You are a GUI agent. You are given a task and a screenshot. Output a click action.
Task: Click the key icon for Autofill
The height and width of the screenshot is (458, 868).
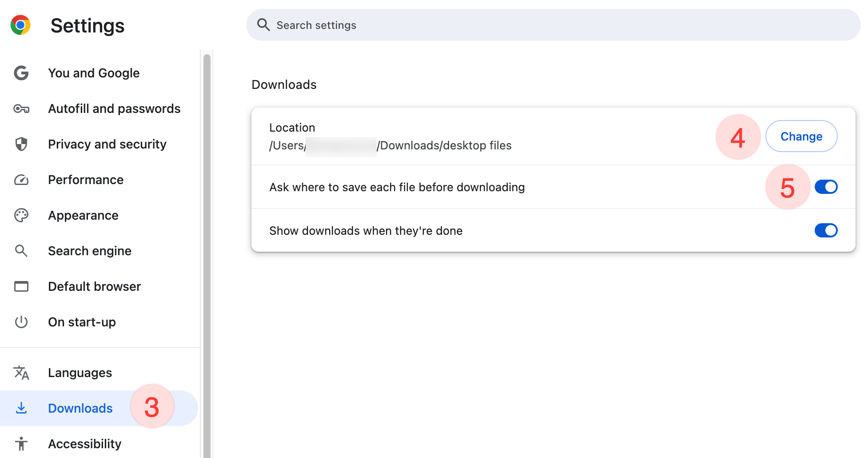(21, 108)
